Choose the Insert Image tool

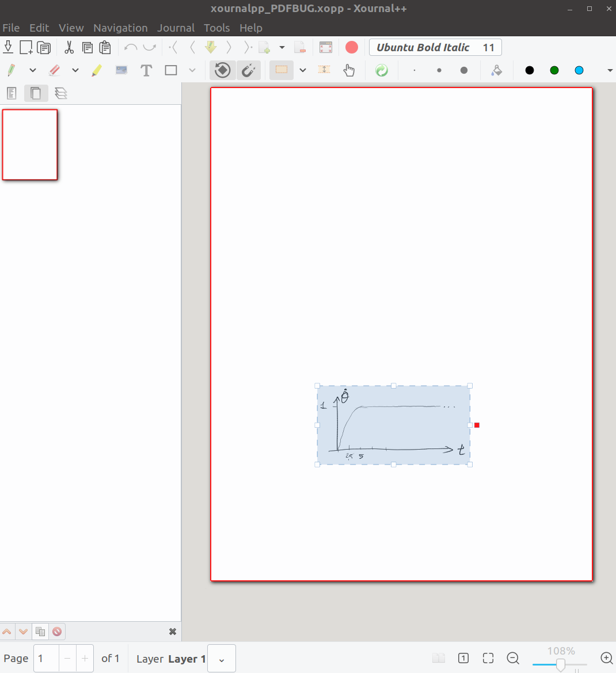click(121, 70)
